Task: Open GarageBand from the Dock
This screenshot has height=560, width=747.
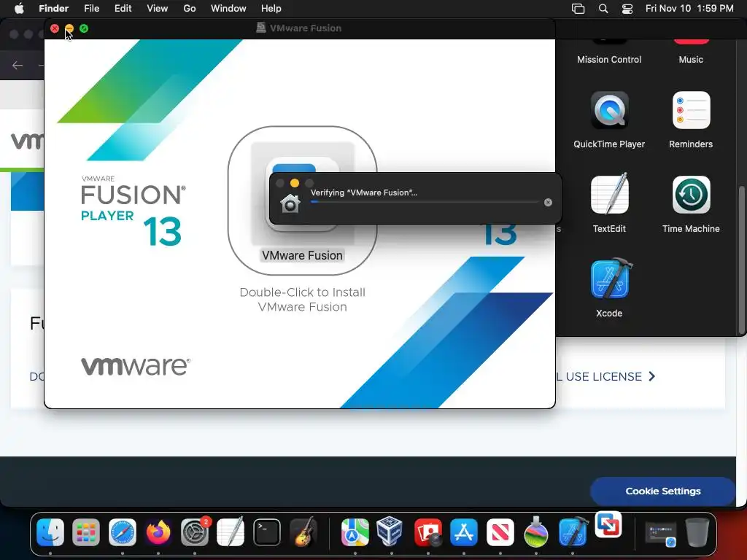Action: [x=303, y=532]
